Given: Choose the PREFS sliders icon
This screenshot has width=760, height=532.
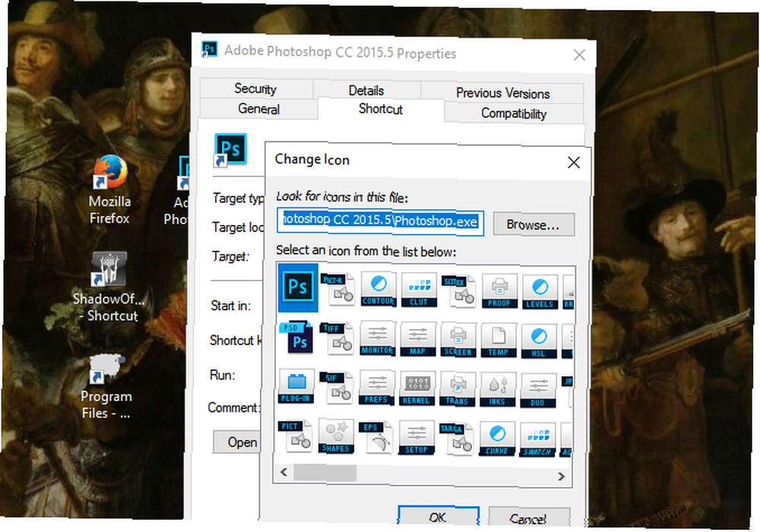Looking at the screenshot, I should click(x=377, y=388).
